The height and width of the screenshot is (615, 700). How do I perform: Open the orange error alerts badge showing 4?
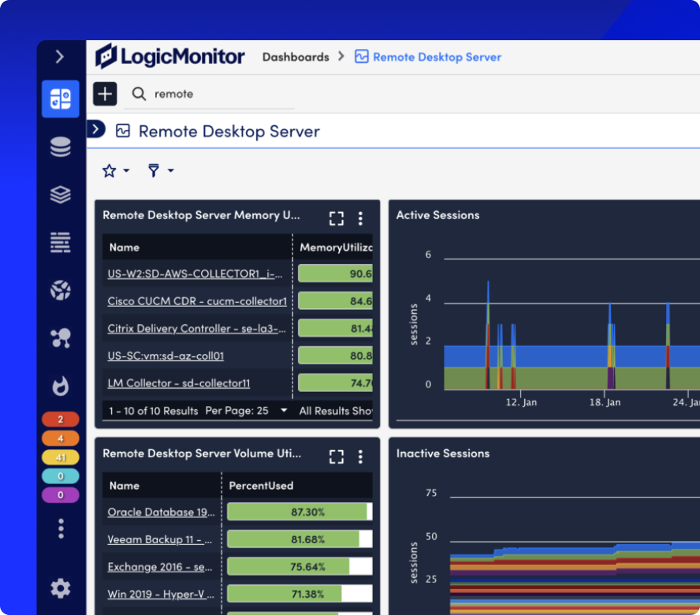pyautogui.click(x=60, y=438)
